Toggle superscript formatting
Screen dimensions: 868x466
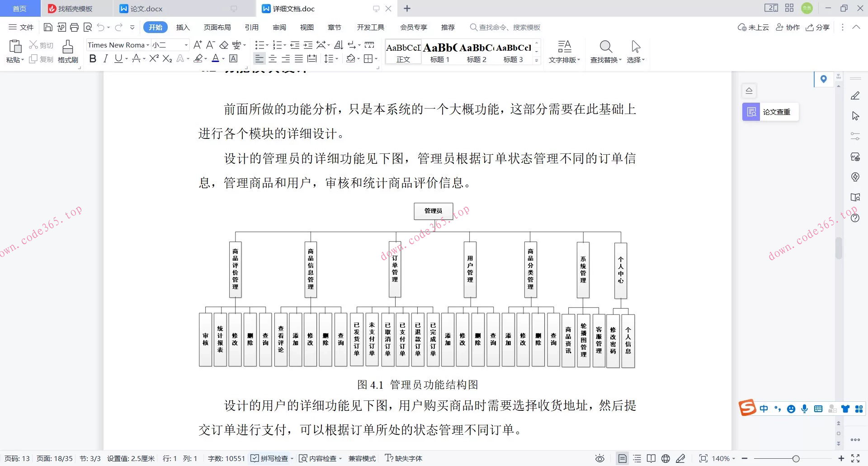tap(154, 58)
